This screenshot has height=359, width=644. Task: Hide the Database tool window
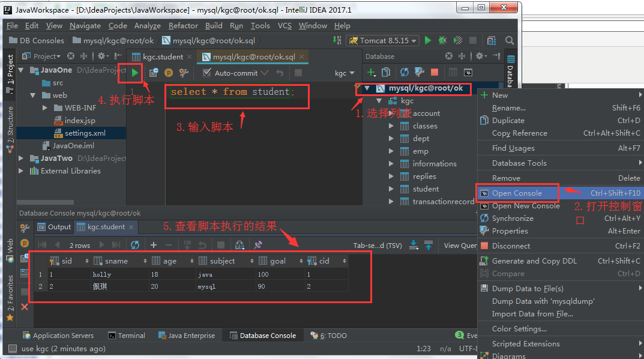pyautogui.click(x=496, y=56)
